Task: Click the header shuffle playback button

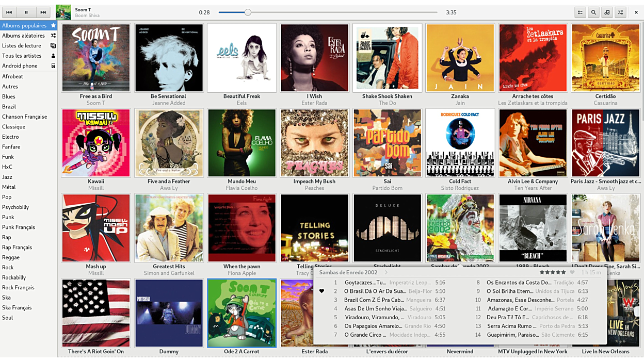Action: [x=620, y=12]
